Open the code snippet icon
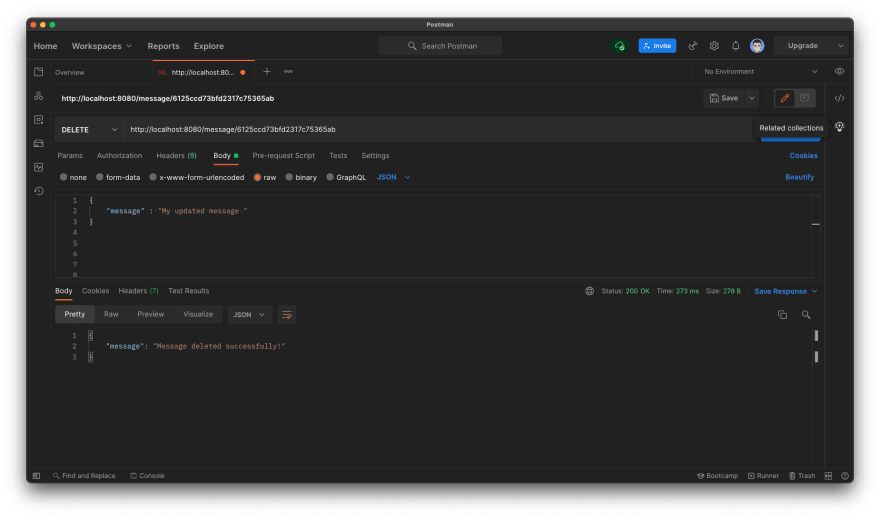This screenshot has height=518, width=880. pos(839,98)
